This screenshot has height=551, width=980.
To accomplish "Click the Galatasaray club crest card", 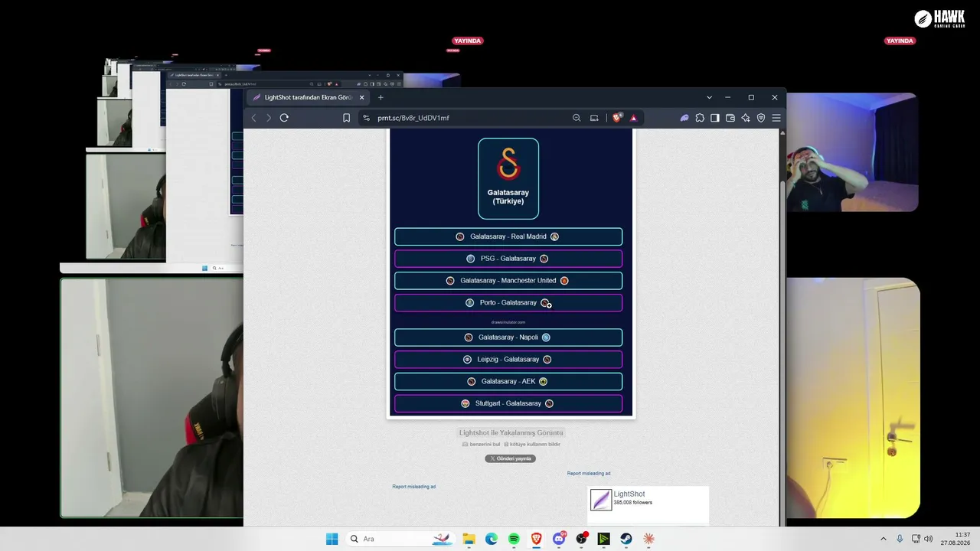I will coord(508,178).
